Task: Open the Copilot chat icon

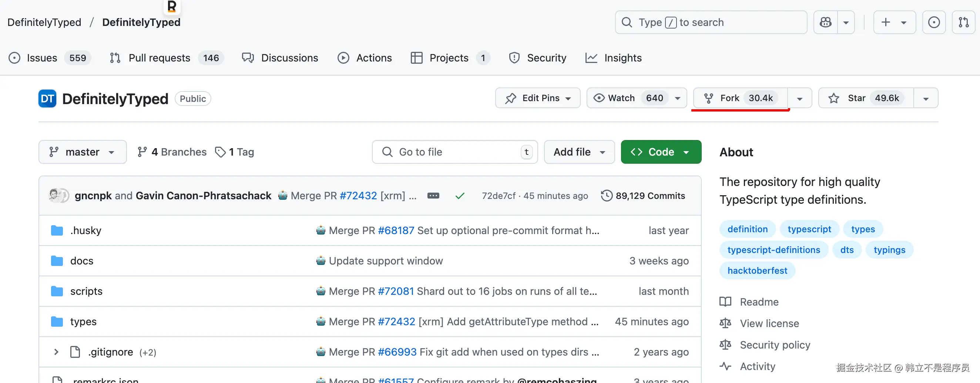Action: [x=826, y=23]
